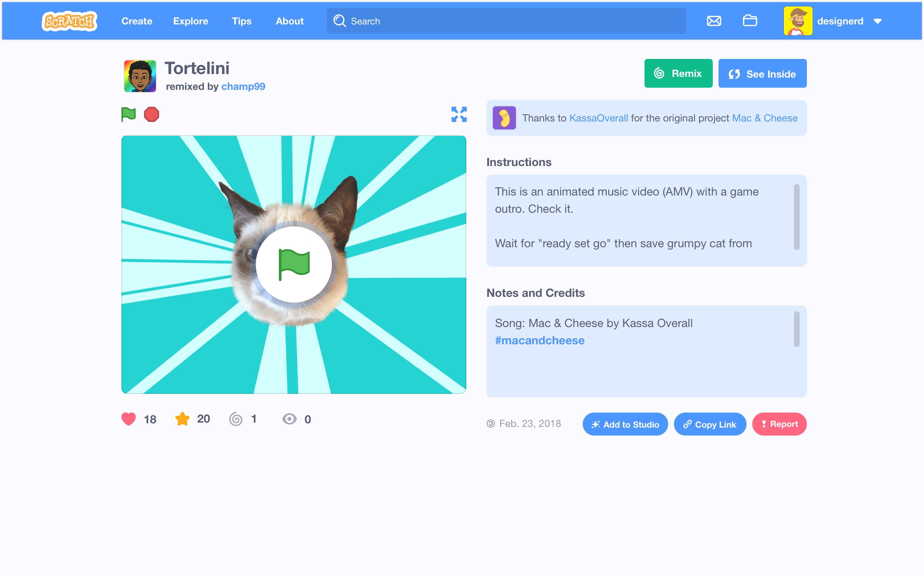924x575 pixels.
Task: Click the search magnifier icon
Action: coord(339,21)
